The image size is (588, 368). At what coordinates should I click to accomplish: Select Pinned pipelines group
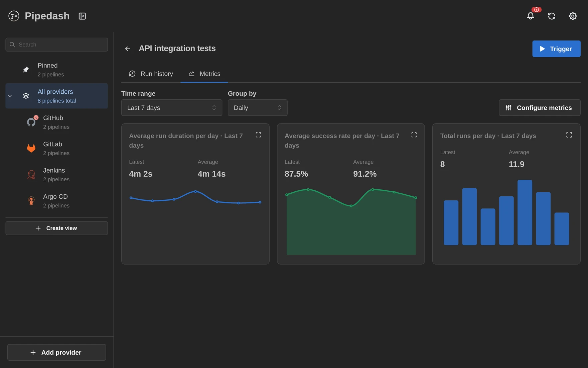(56, 70)
